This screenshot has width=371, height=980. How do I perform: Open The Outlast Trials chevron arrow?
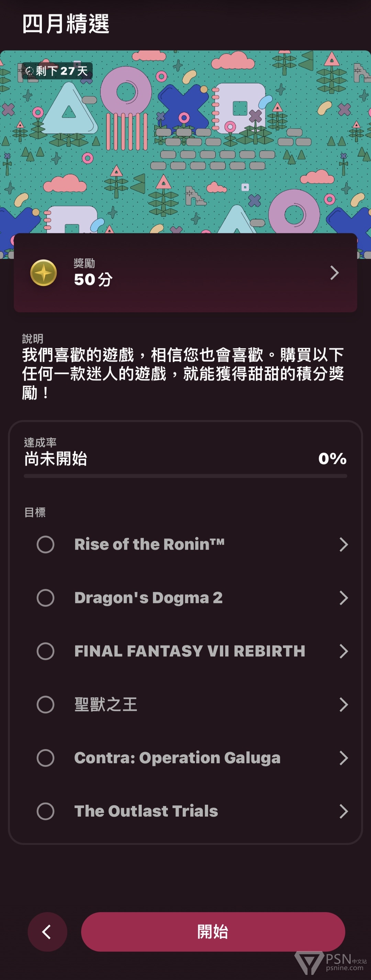(343, 811)
